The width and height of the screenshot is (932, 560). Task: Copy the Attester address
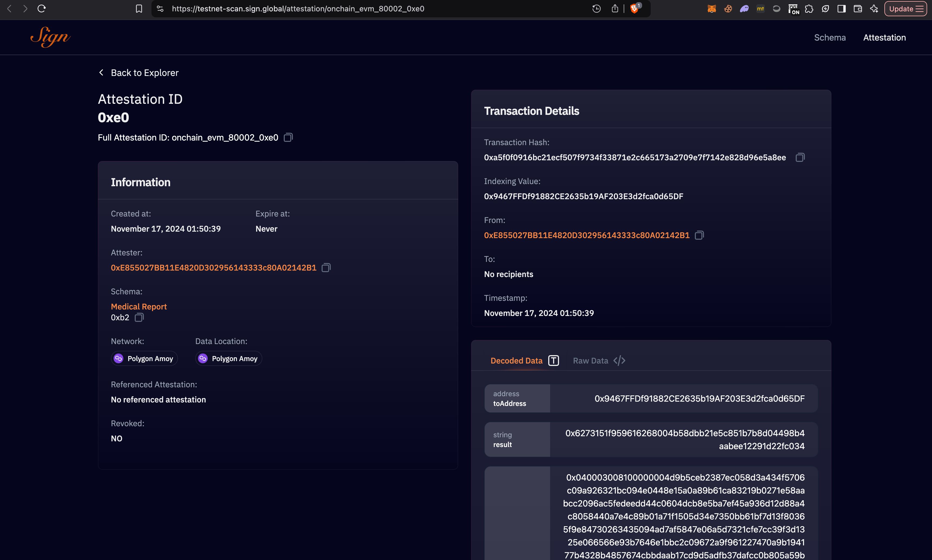pos(326,268)
